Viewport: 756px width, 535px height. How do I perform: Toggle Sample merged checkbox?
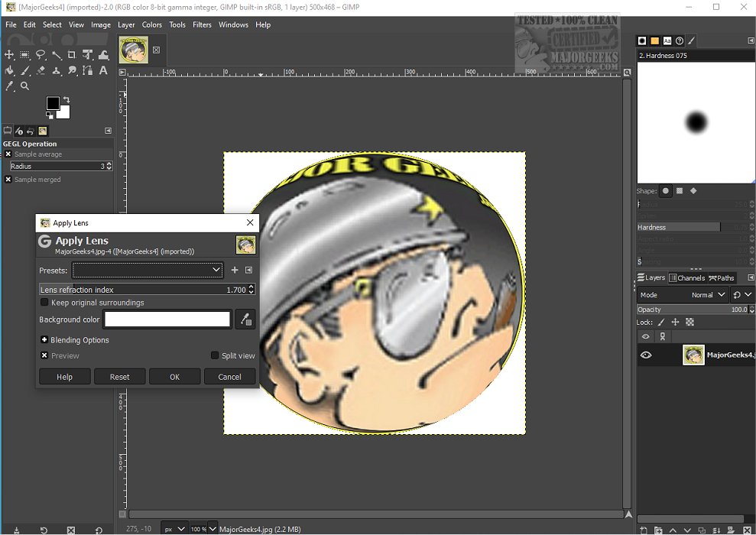(8, 180)
